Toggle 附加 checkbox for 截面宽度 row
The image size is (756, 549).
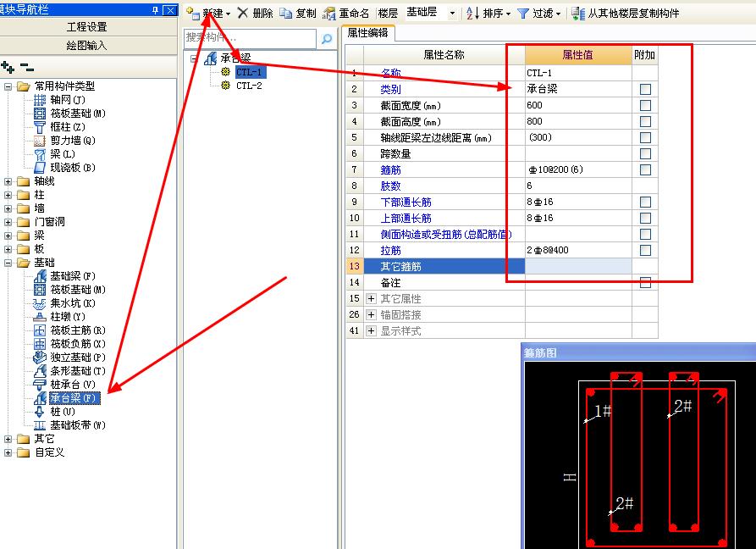(645, 105)
